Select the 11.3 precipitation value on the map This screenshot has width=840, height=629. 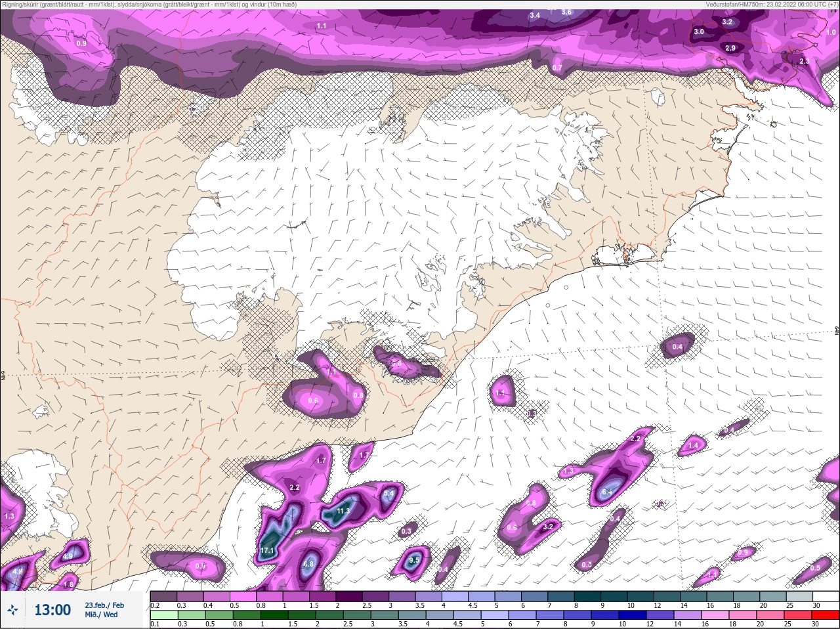tap(343, 510)
